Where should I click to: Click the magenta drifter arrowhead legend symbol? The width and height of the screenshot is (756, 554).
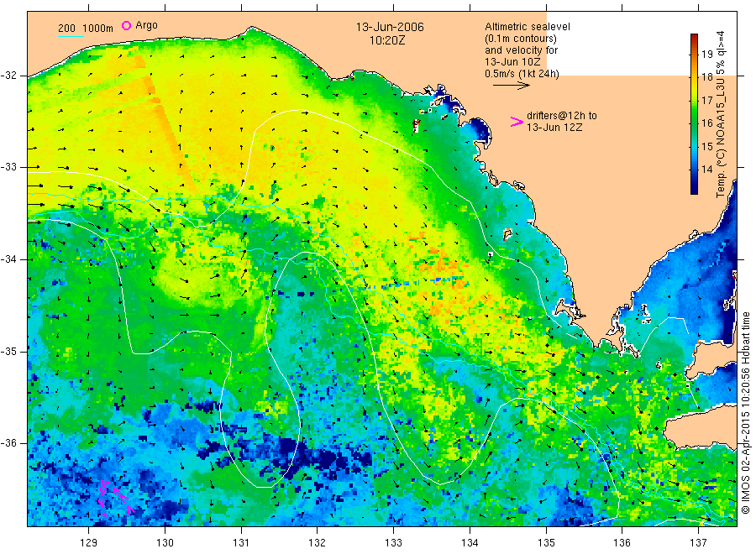[x=517, y=122]
